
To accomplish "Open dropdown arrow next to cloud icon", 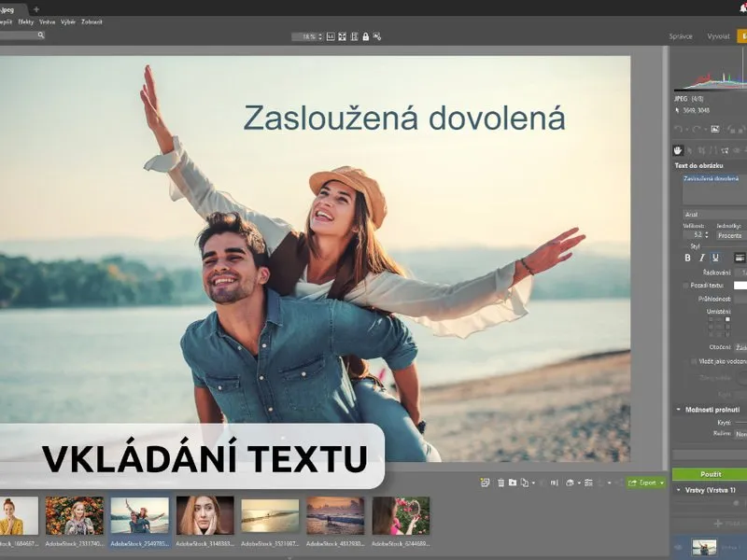I will 578,483.
